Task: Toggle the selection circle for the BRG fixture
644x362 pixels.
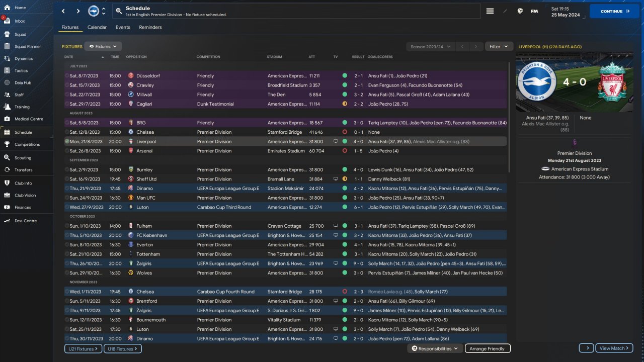Action: 67,123
